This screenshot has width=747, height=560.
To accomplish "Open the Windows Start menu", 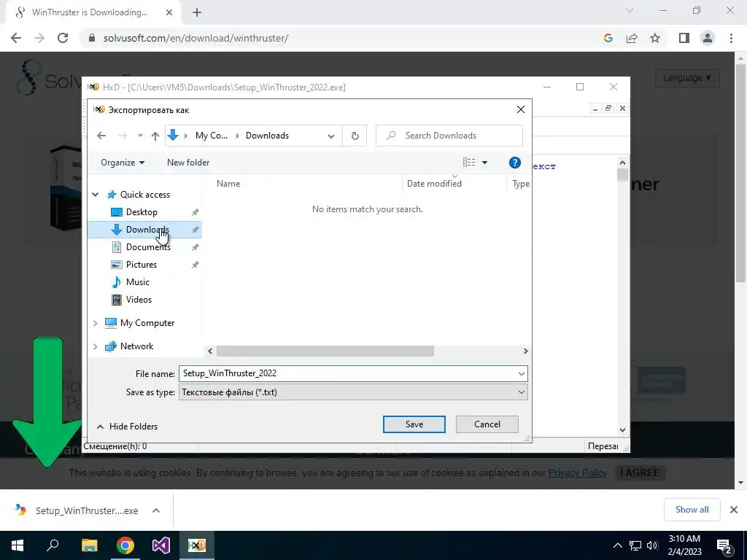I will 18,545.
